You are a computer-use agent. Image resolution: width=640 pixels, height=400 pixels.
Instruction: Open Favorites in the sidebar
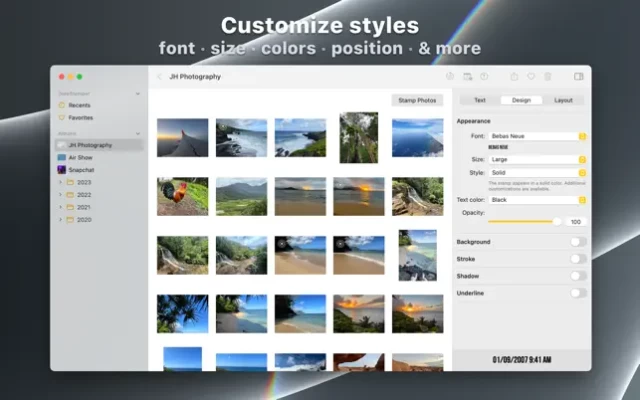(x=81, y=117)
